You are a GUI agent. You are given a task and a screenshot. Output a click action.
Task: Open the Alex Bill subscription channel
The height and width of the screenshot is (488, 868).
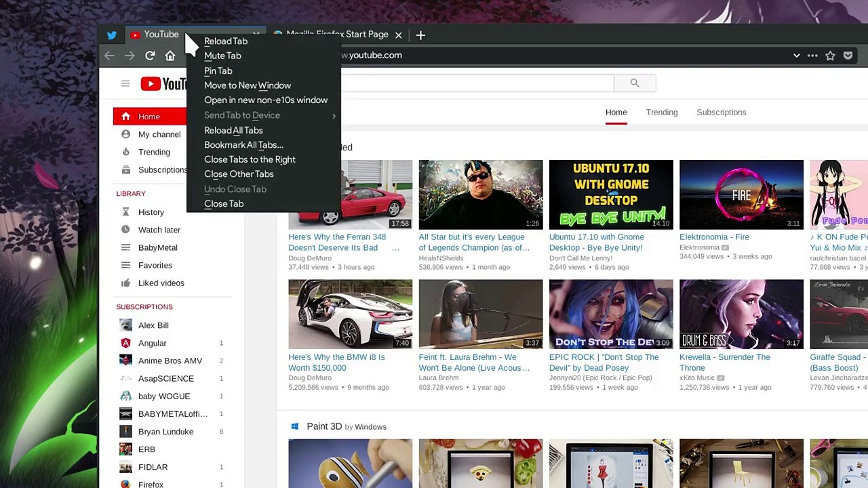tap(153, 325)
